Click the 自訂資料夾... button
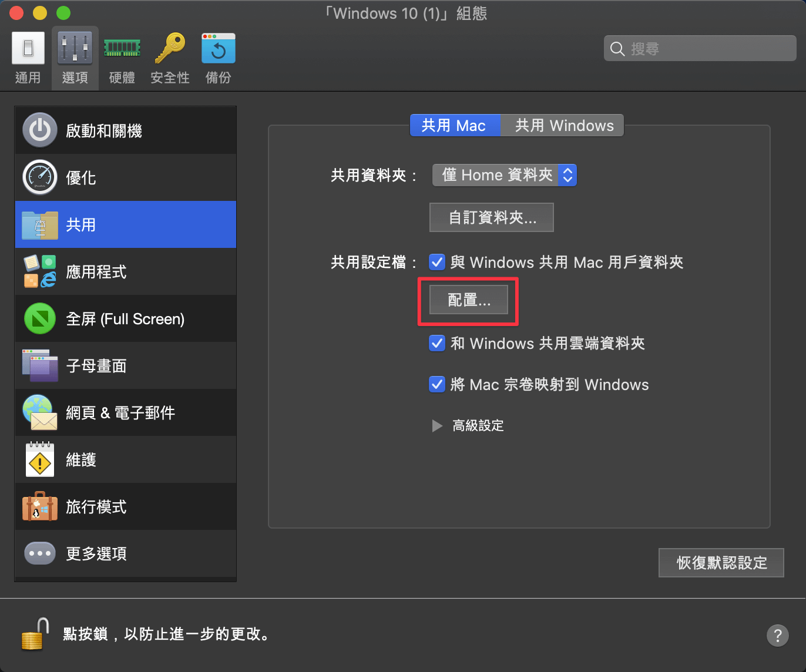 492,217
